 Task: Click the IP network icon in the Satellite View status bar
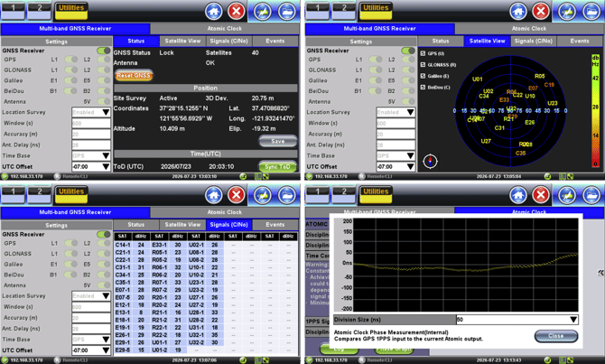[x=309, y=176]
